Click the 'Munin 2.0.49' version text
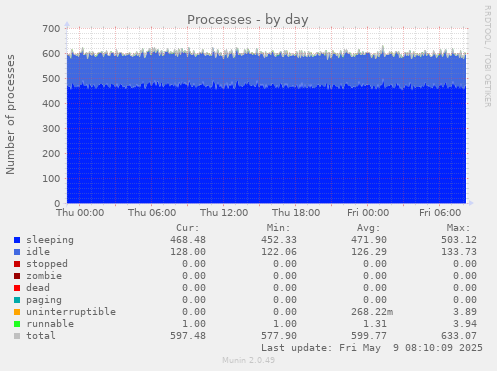 [248, 360]
